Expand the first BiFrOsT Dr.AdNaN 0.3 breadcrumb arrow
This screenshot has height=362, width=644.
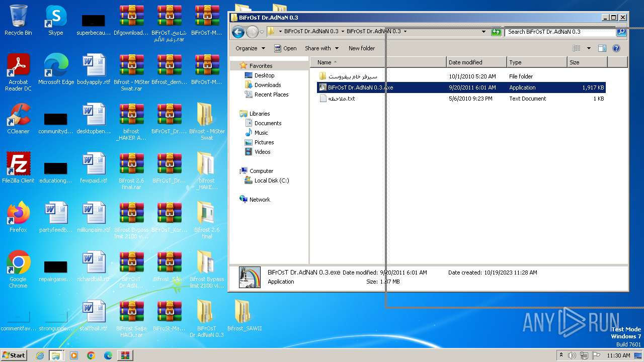point(343,31)
